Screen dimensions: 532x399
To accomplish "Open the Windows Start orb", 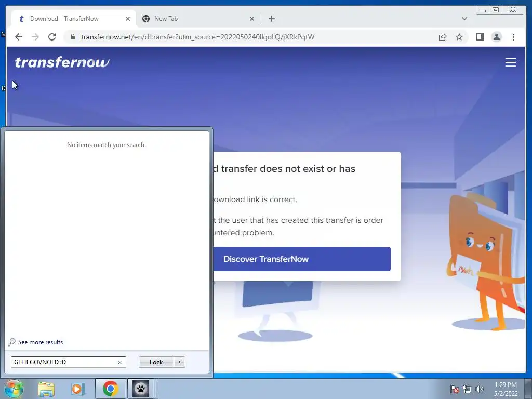I will pos(14,389).
